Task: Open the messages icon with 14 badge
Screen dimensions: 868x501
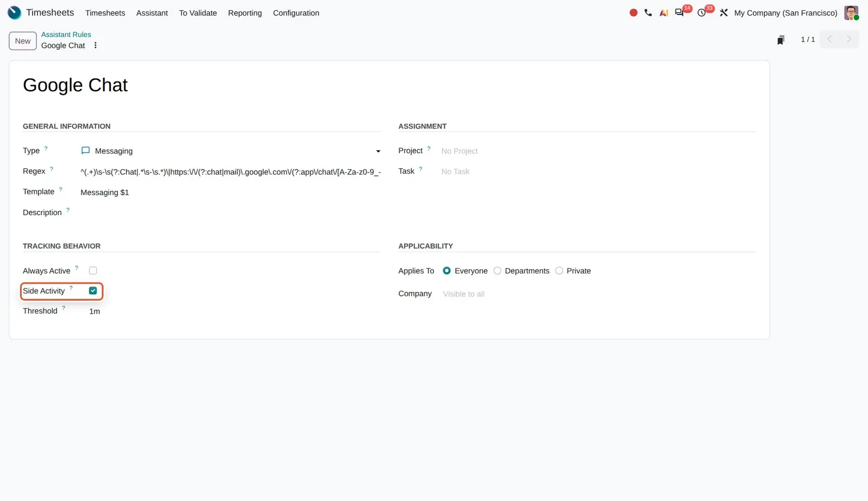Action: pos(679,12)
